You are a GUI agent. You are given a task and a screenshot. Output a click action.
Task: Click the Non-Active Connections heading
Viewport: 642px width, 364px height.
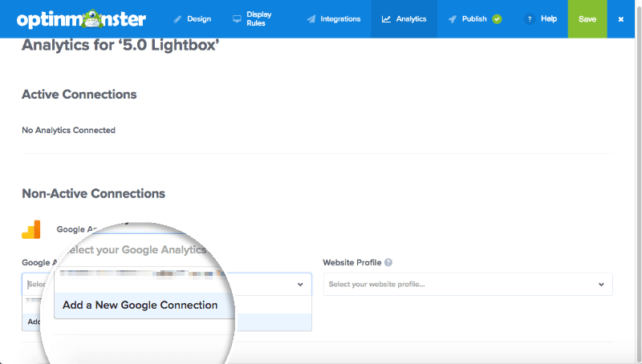coord(93,193)
